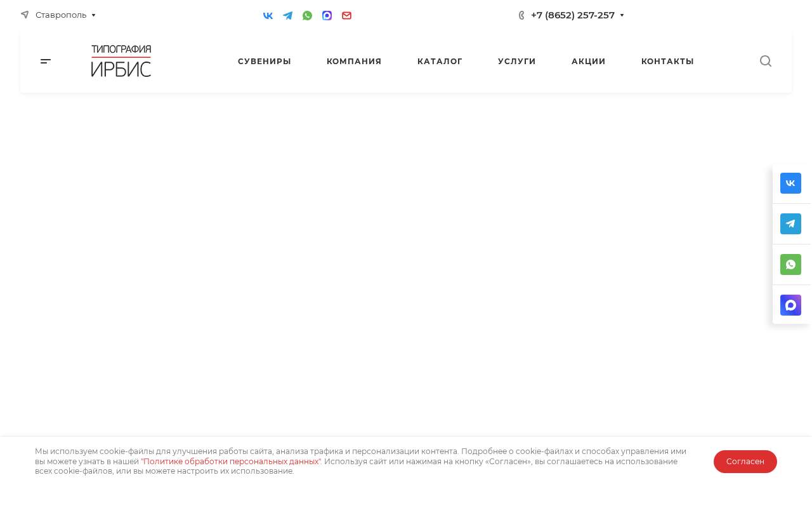Open the Каталог menu item
Viewport: 812px width, 508px height.
coord(440,61)
